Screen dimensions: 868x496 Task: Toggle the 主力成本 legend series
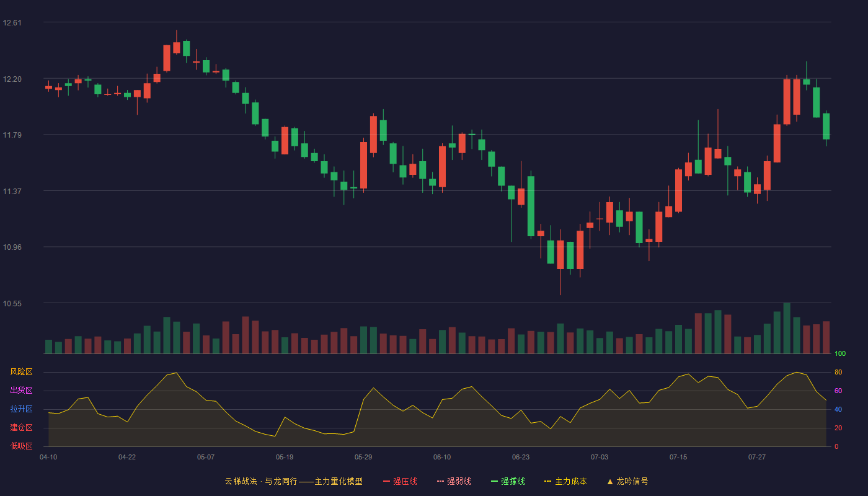(x=565, y=481)
